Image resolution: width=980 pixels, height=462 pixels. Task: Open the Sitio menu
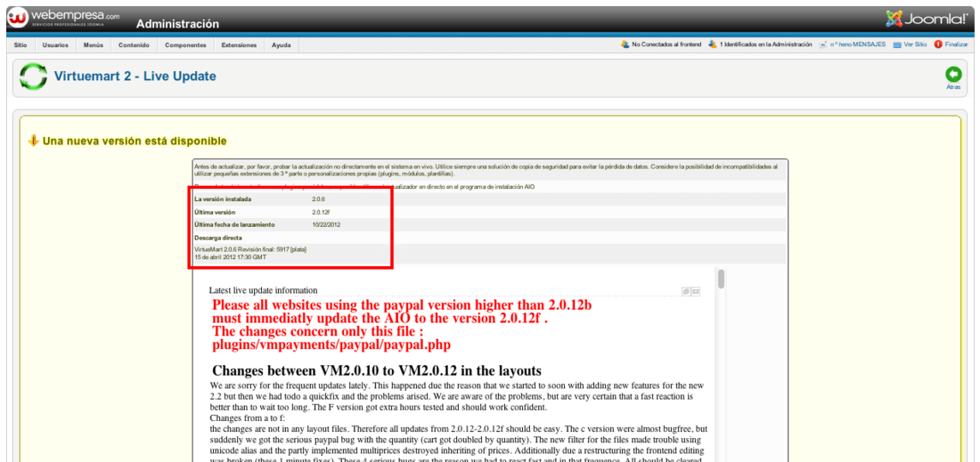point(20,45)
